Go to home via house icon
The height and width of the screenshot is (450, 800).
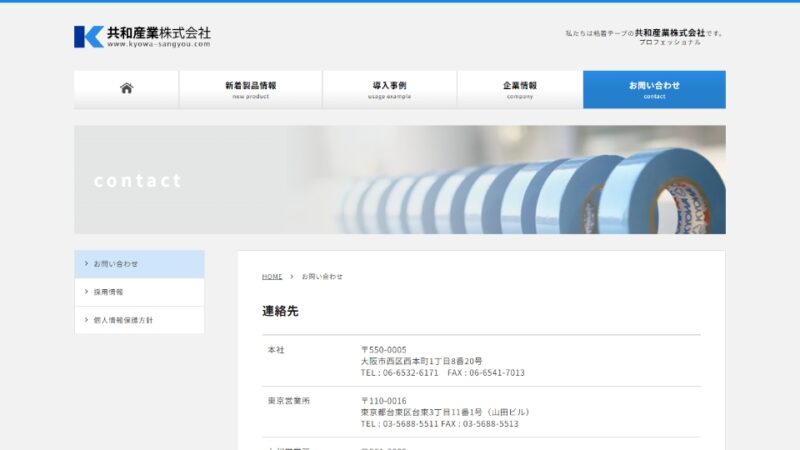click(127, 88)
